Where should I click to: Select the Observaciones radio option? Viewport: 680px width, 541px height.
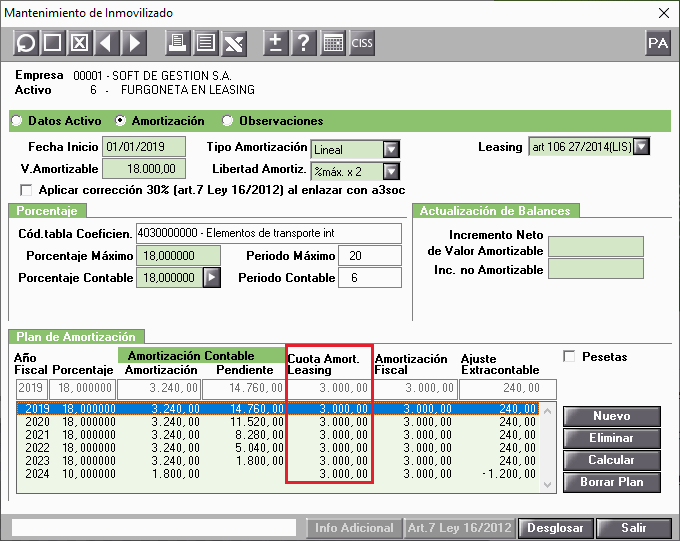227,121
